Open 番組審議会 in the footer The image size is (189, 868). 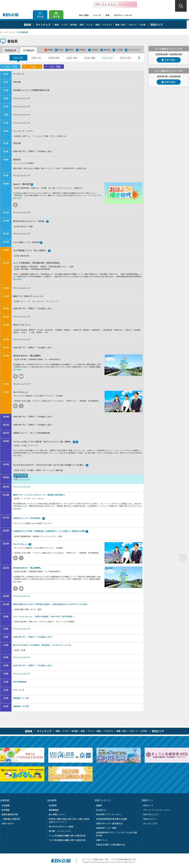click(54, 810)
